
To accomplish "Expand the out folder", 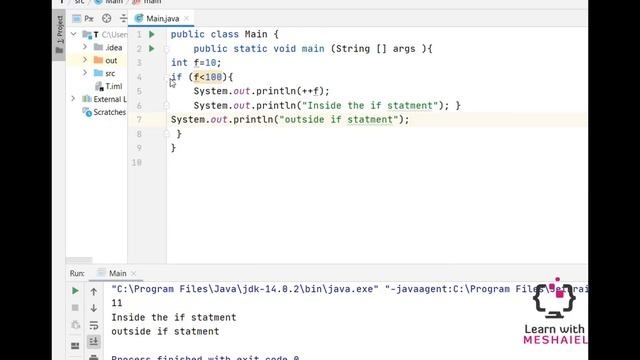I will coord(85,60).
